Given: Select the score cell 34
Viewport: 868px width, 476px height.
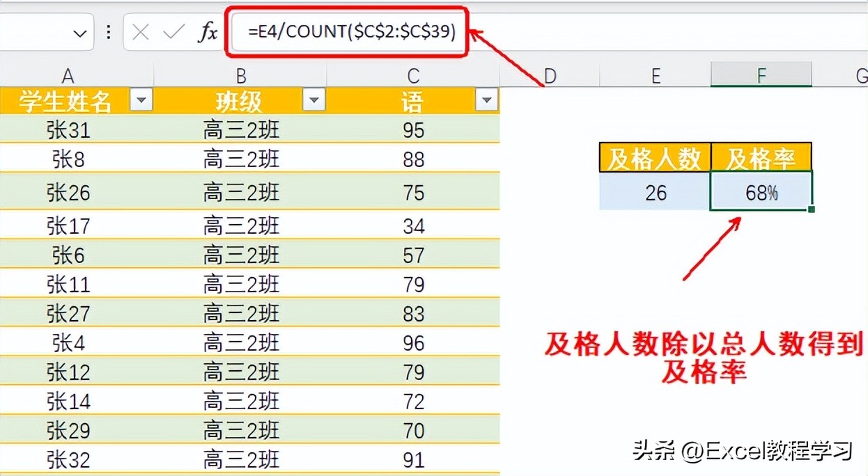Looking at the screenshot, I should 414,225.
